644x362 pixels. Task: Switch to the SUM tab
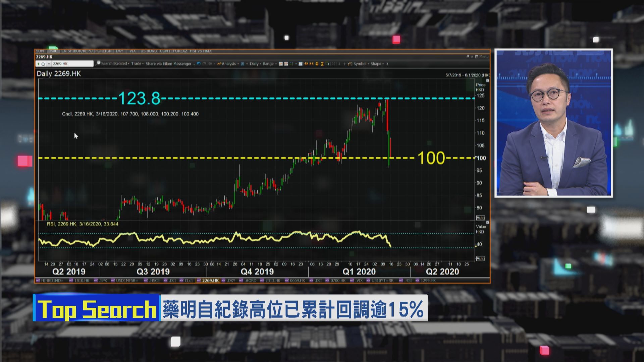click(x=41, y=51)
